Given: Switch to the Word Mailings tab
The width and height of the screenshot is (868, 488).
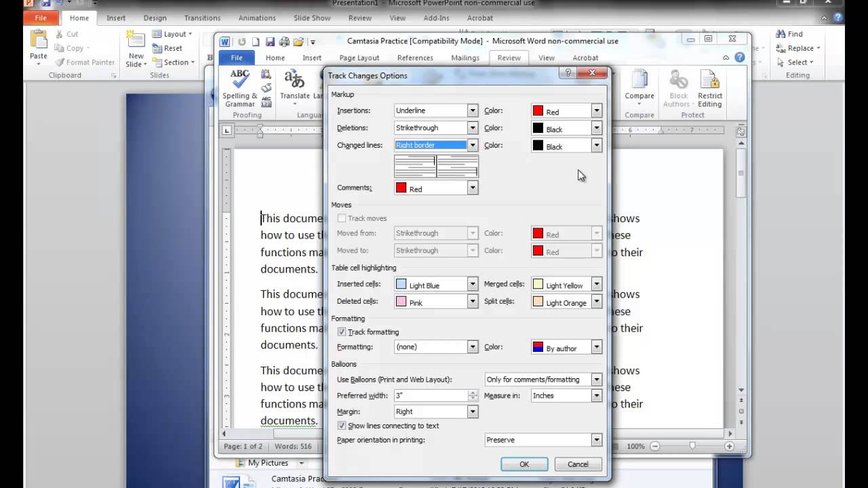Looking at the screenshot, I should [x=465, y=58].
